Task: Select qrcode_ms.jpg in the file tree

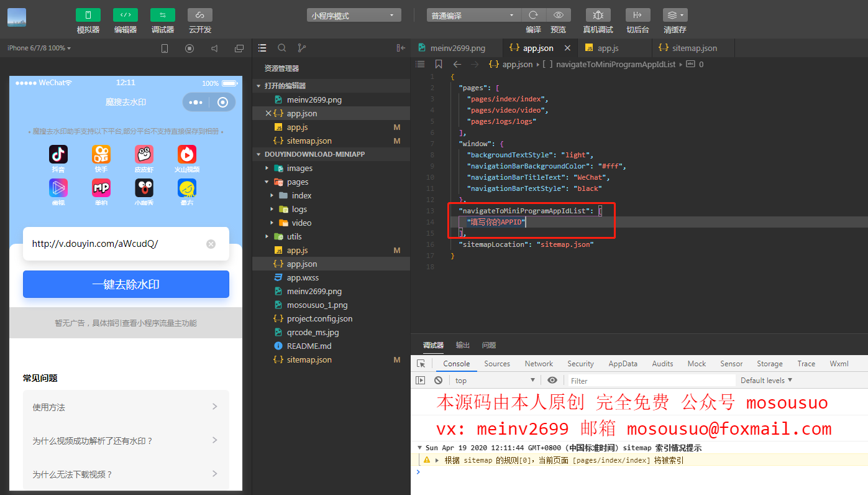Action: (x=331, y=332)
